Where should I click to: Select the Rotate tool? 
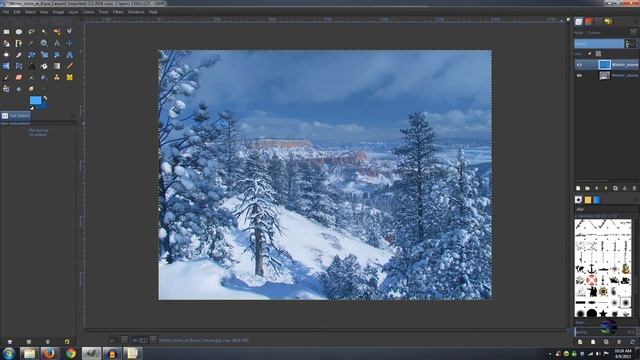point(31,54)
